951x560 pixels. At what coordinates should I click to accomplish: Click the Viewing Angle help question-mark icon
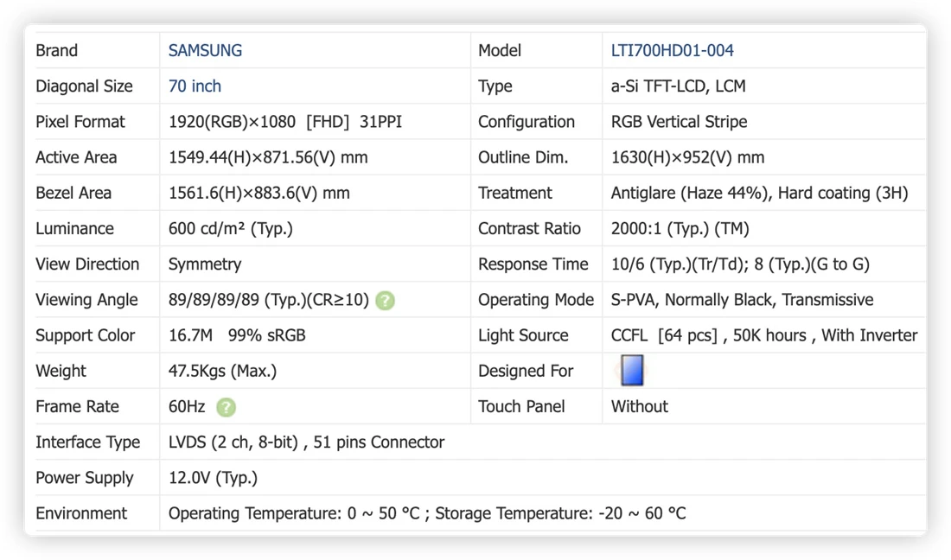(385, 301)
